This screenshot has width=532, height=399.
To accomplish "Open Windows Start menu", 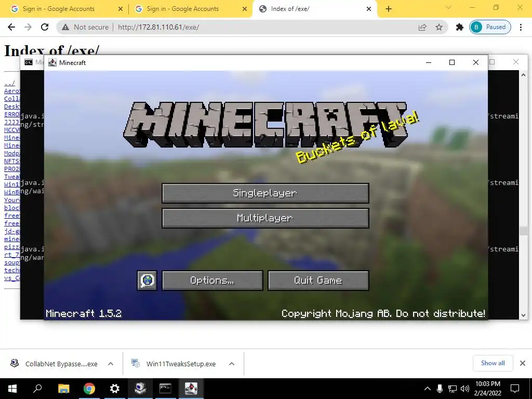I will (x=12, y=389).
